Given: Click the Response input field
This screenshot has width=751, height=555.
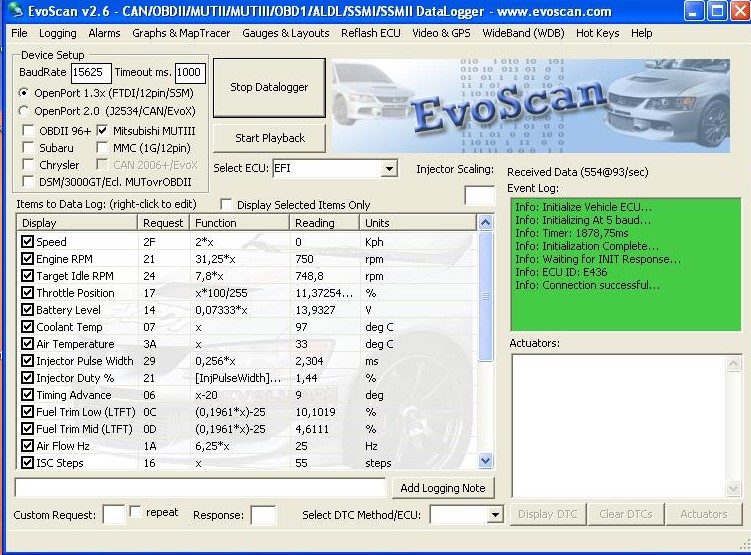Looking at the screenshot, I should 263,515.
